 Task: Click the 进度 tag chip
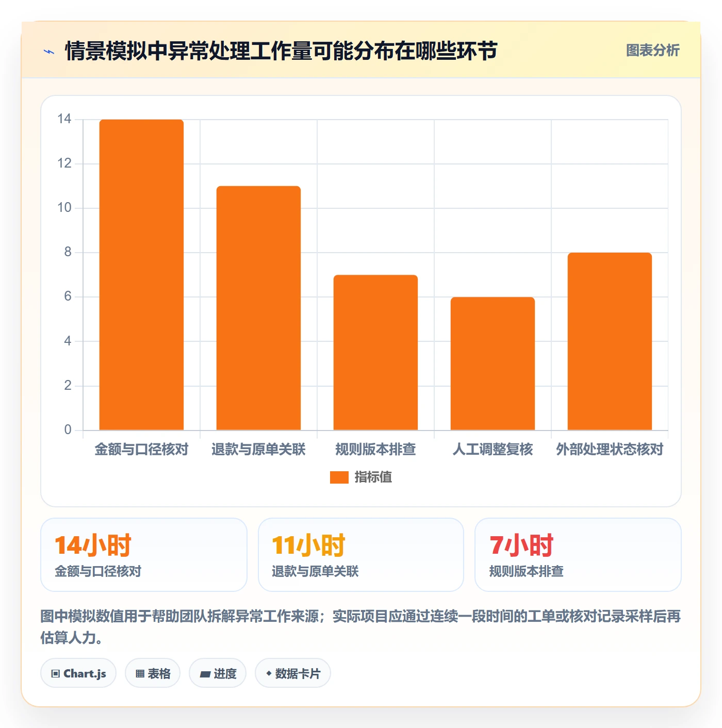click(x=218, y=673)
